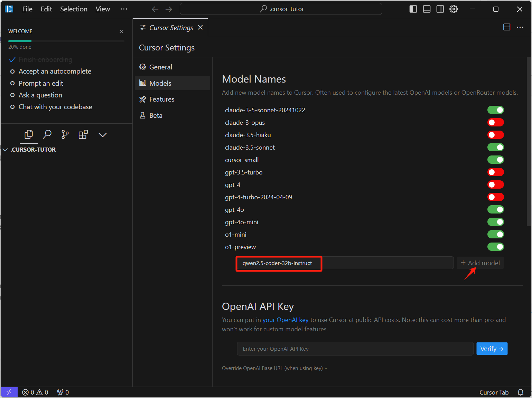Screen dimensions: 532x398
Task: Open the Explorer files icon
Action: pyautogui.click(x=29, y=134)
